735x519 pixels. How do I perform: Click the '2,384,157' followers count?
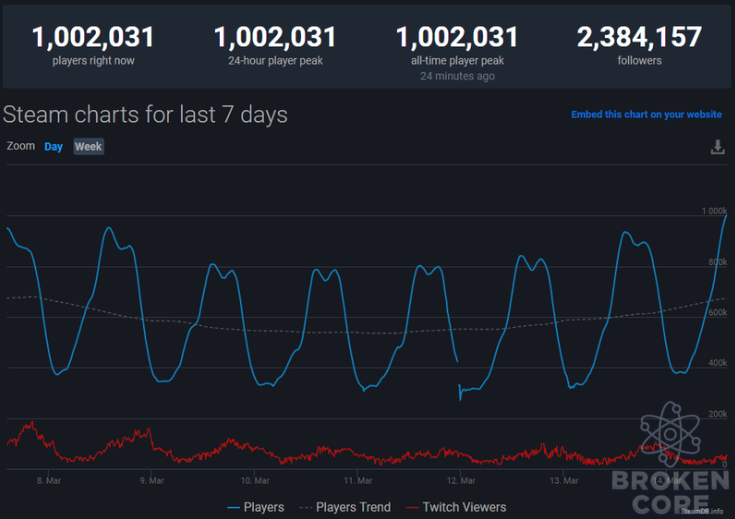pyautogui.click(x=639, y=37)
